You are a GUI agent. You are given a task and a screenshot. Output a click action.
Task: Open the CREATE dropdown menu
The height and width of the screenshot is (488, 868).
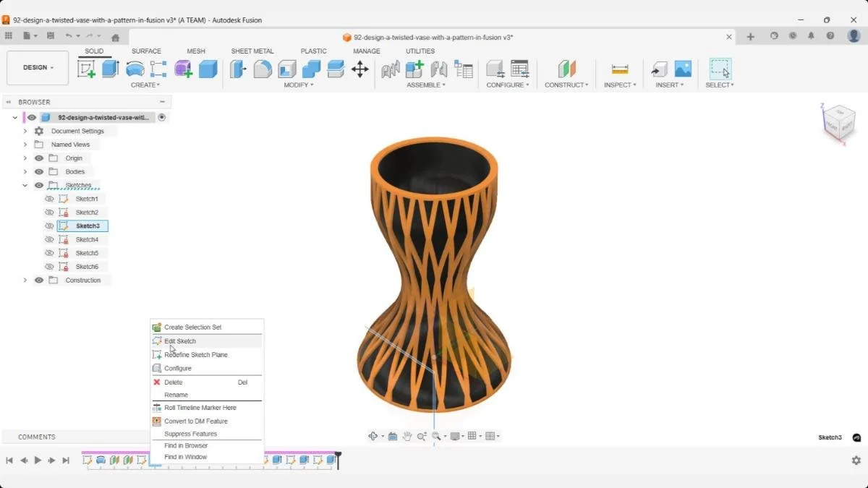point(145,85)
